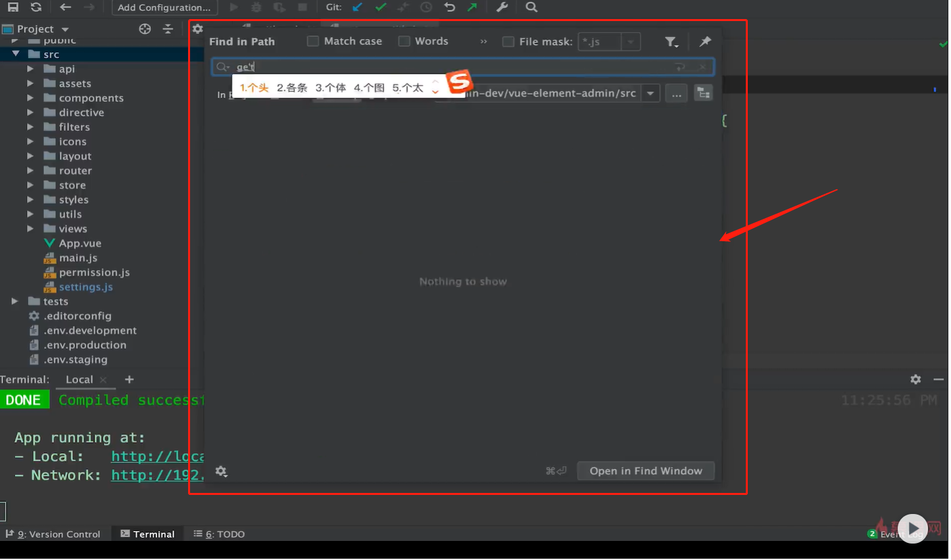This screenshot has width=951, height=560.
Task: Switch to the Local terminal tab
Action: (80, 380)
